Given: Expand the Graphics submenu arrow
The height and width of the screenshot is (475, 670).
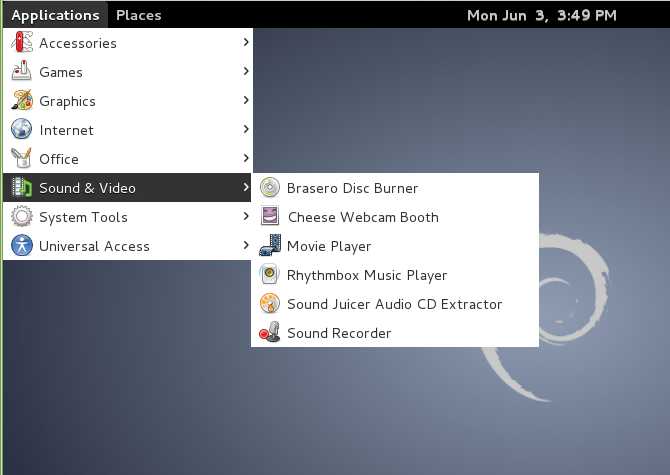Looking at the screenshot, I should pyautogui.click(x=245, y=101).
